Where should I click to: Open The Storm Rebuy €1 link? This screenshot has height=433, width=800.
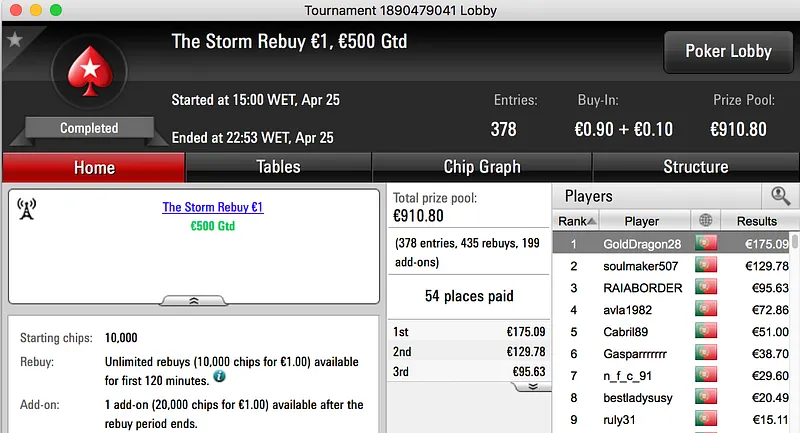point(213,207)
